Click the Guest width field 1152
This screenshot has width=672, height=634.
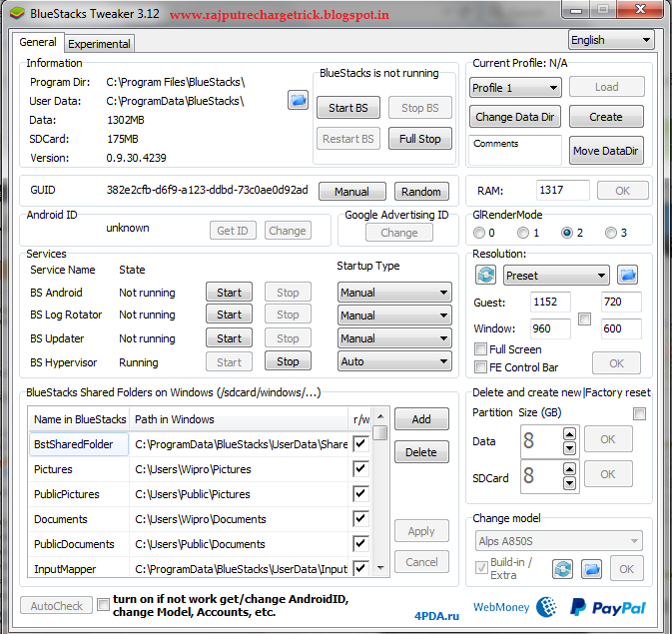tap(550, 302)
